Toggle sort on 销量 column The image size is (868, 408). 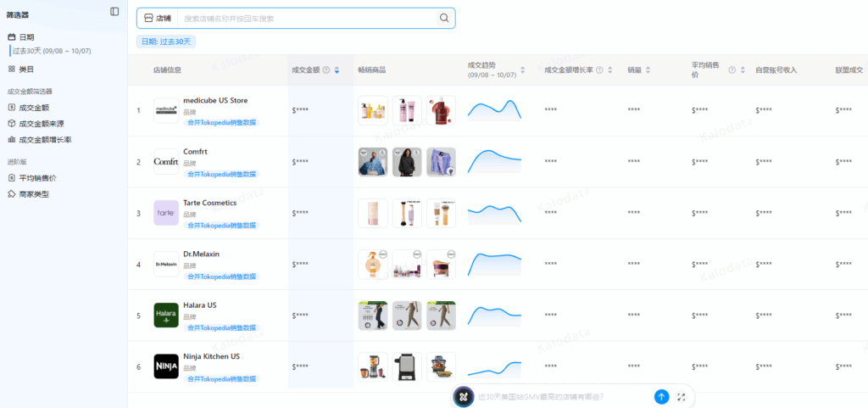648,70
